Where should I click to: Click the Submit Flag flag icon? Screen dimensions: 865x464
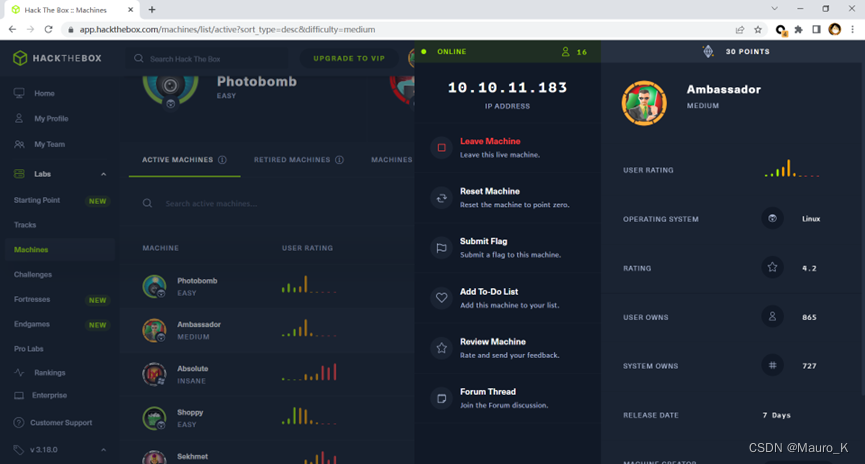(441, 248)
